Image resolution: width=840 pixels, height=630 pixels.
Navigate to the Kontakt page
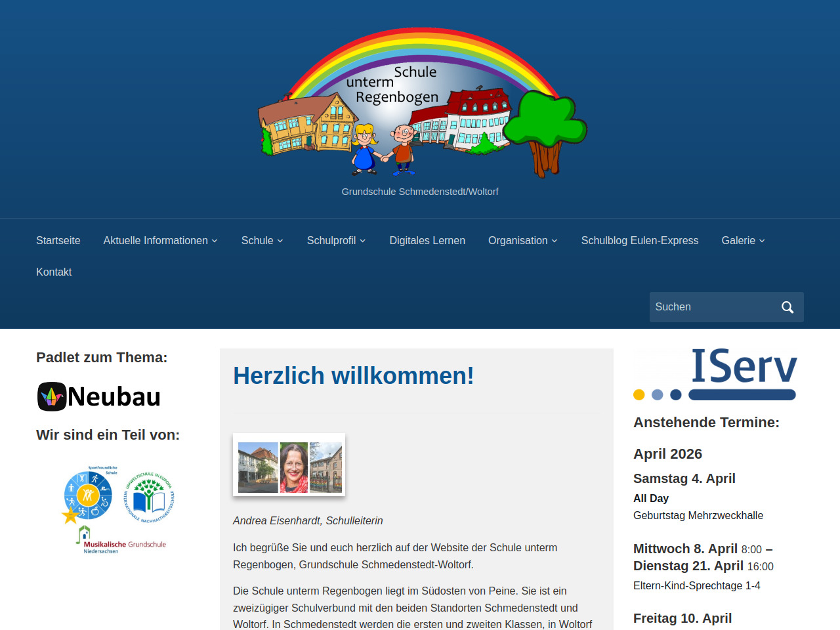[54, 272]
